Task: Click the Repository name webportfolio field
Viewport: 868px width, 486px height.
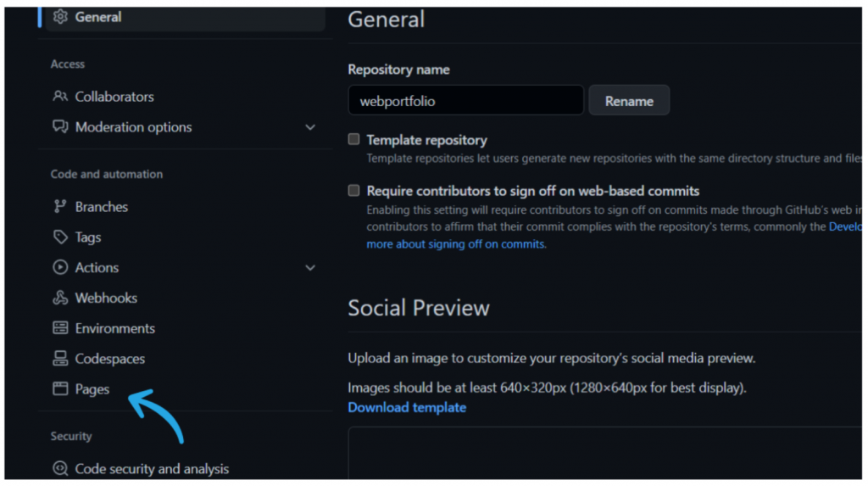Action: pos(465,100)
